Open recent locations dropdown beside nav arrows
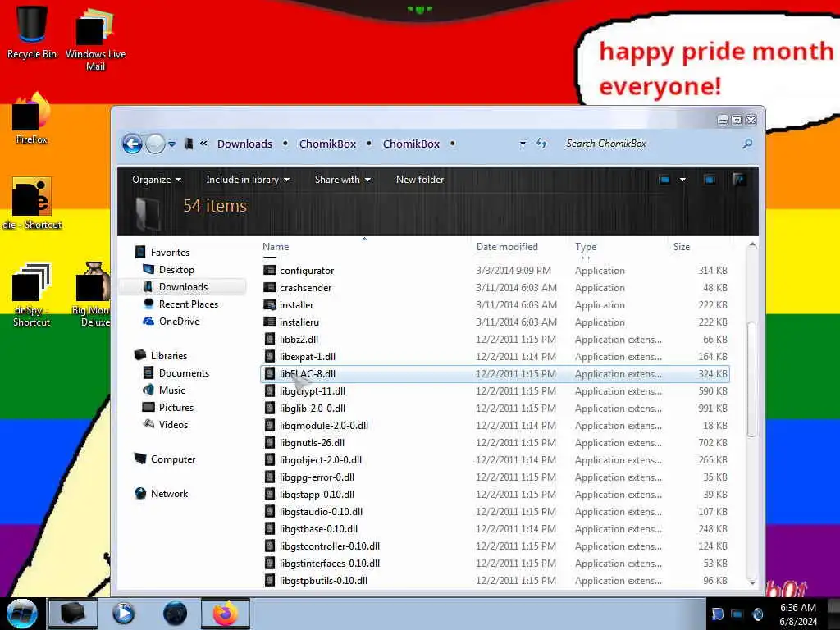This screenshot has height=630, width=840. click(171, 144)
